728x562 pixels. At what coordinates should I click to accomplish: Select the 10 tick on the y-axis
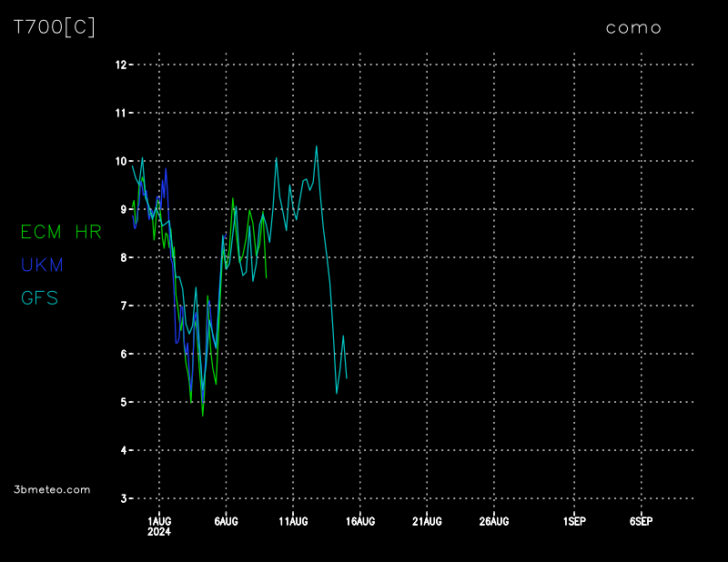[120, 161]
